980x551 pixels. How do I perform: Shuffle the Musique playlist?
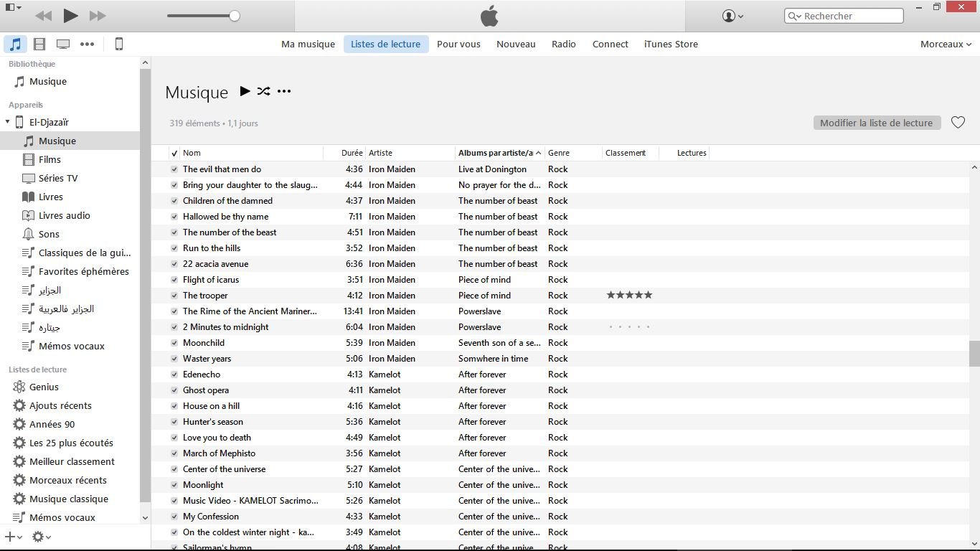pos(264,91)
